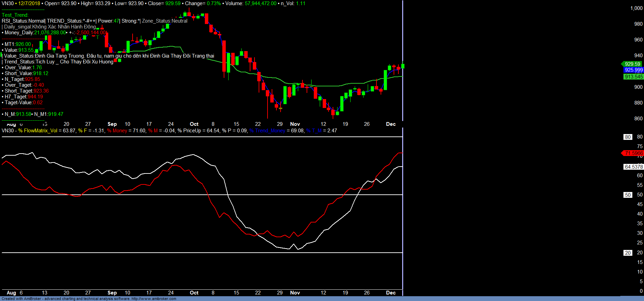Click the "% Money" legend label
Image resolution: width=644 pixels, height=301 pixels.
pyautogui.click(x=117, y=131)
